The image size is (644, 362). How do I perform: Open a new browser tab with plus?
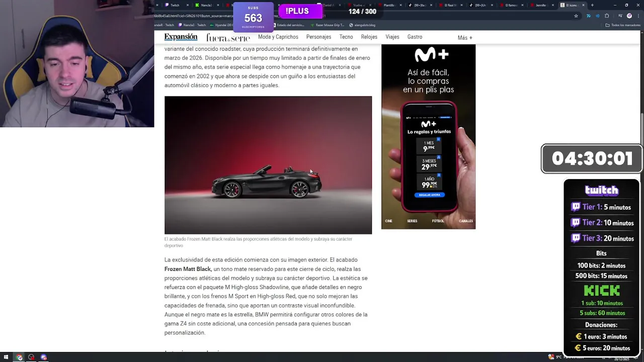592,5
